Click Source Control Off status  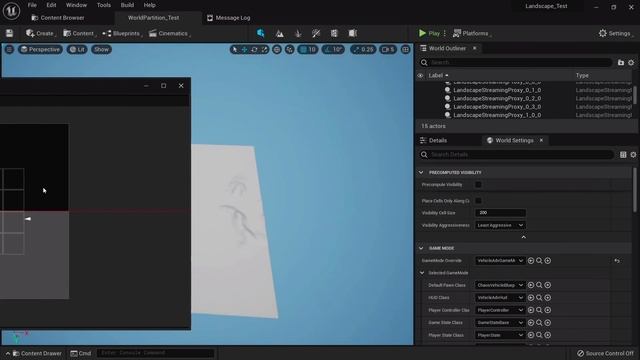coord(605,353)
